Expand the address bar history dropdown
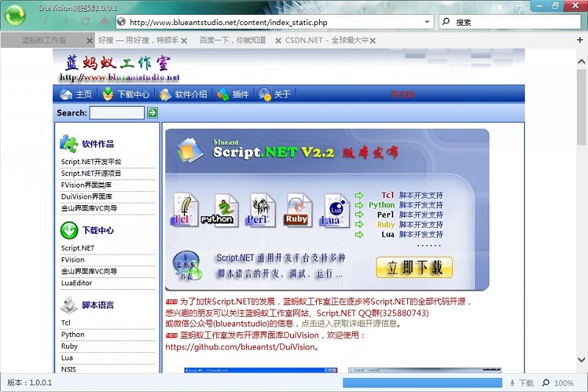Viewport: 588px width, 392px height. (x=427, y=22)
